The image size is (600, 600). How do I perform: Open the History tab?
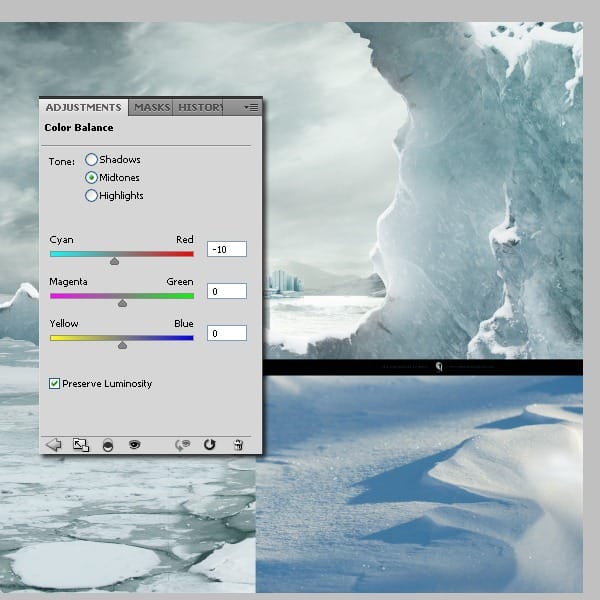point(200,107)
